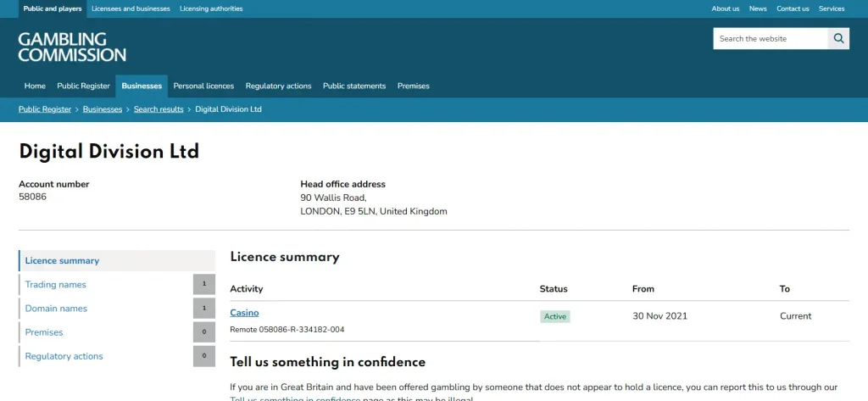
Task: Click Businesses breadcrumb link
Action: click(x=103, y=109)
